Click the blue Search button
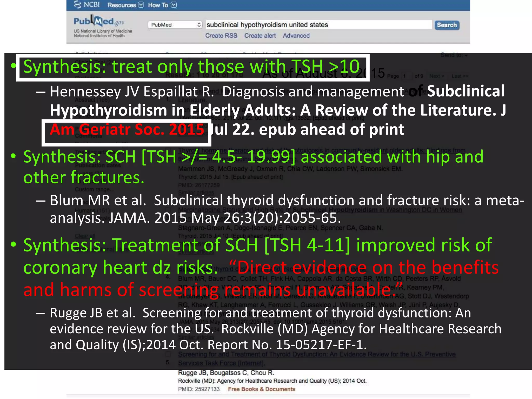 tap(447, 25)
